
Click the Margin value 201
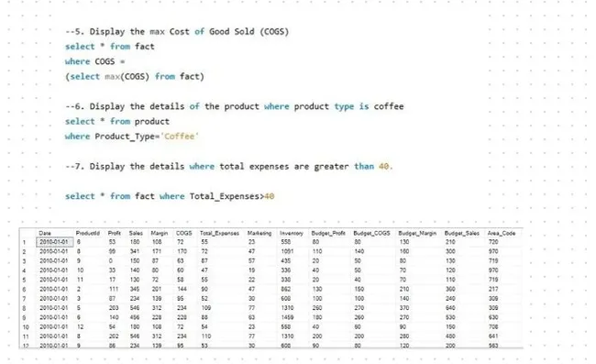[157, 289]
